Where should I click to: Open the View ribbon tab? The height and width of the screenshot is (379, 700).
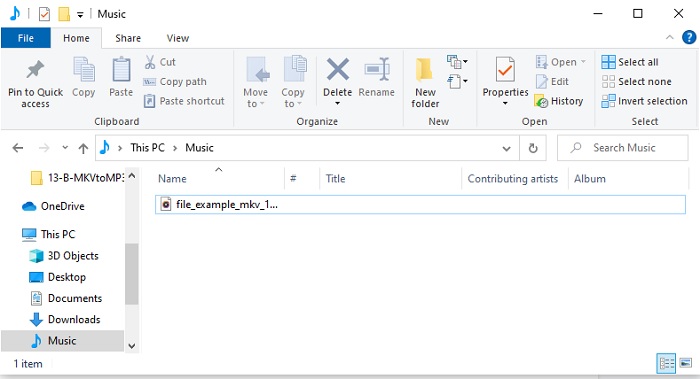pyautogui.click(x=178, y=38)
